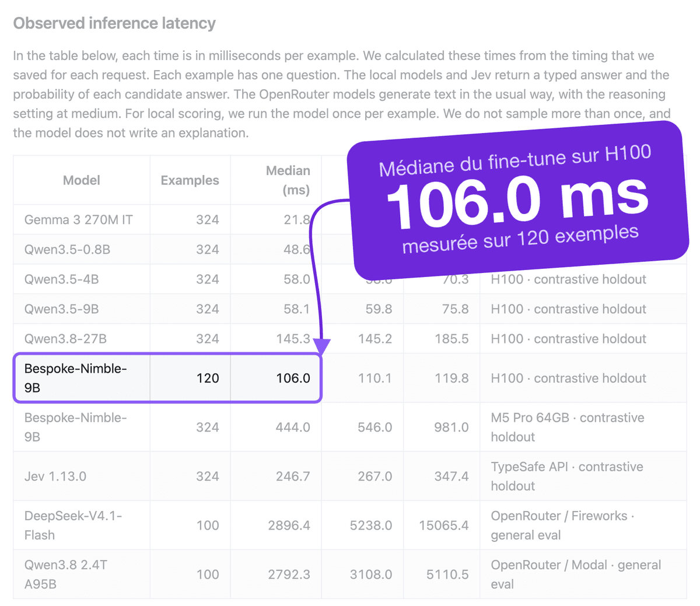Click the value "59.8" in Qwen3.5-9B row
Screen dimensions: 700x606
379,309
